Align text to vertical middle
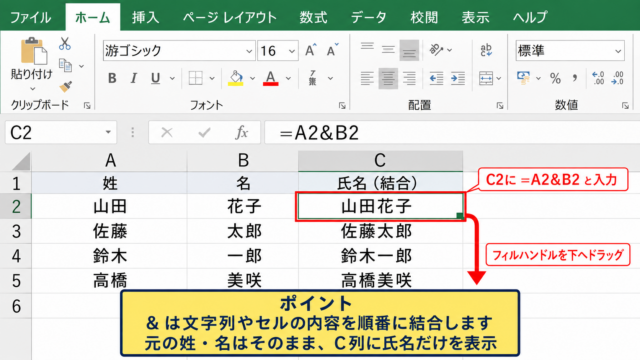Screen dimensions: 640x360 tap(388, 50)
